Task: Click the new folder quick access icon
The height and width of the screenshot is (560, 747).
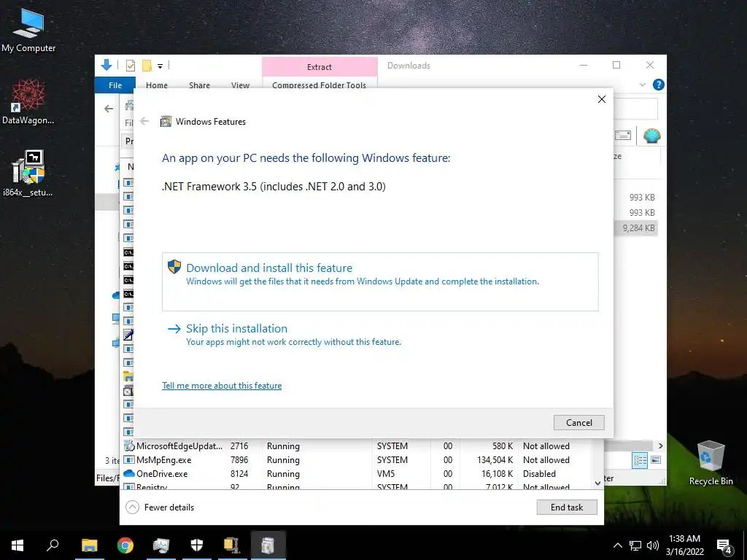Action: coord(147,66)
